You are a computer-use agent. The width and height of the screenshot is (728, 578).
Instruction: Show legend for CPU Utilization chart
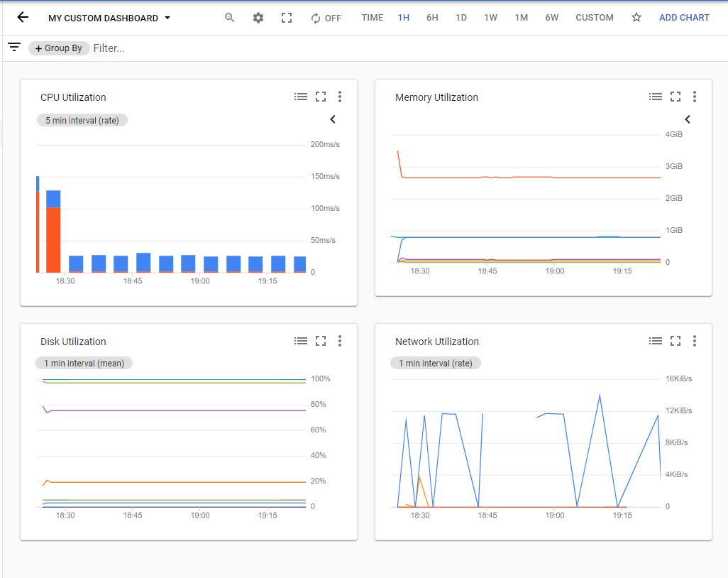301,97
